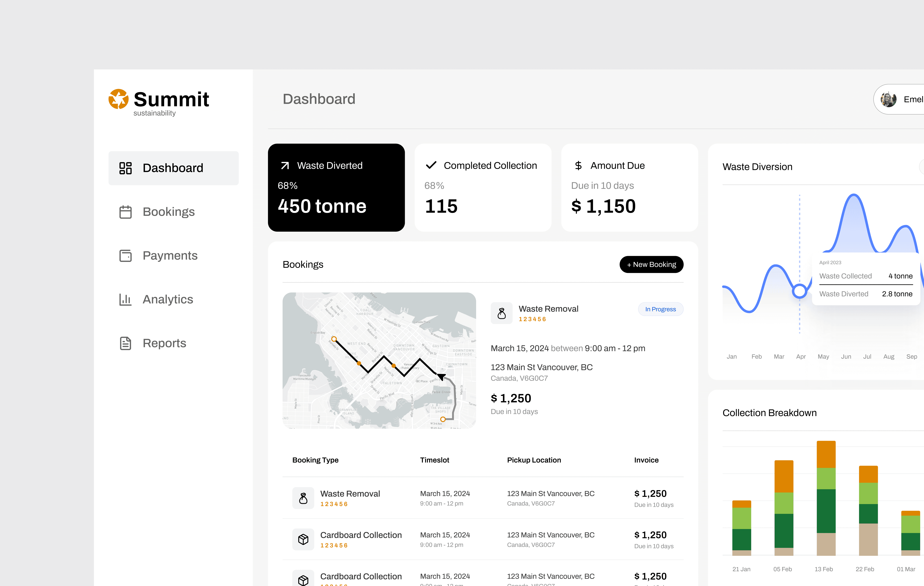Click the Waste Collected 4 tonne tooltip row
The height and width of the screenshot is (586, 924).
pos(866,276)
